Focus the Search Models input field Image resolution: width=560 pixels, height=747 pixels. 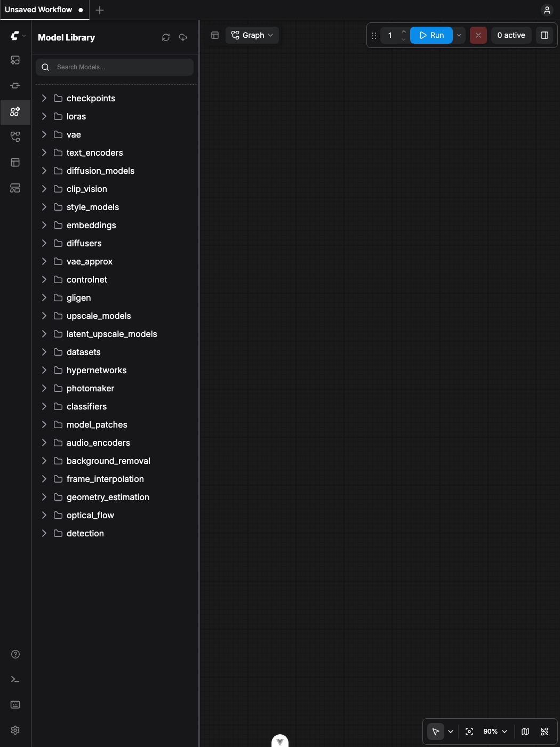tap(115, 67)
